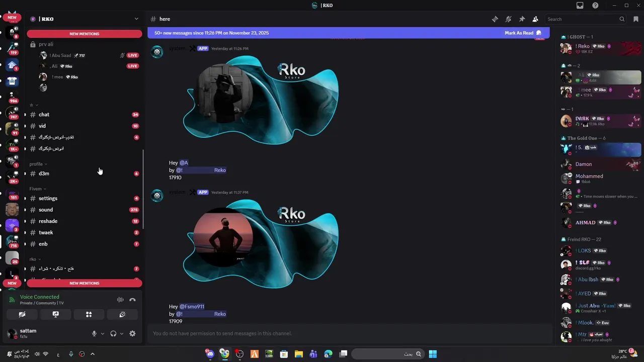This screenshot has height=362, width=644.
Task: Open the Activities launcher icon
Action: pos(89,314)
